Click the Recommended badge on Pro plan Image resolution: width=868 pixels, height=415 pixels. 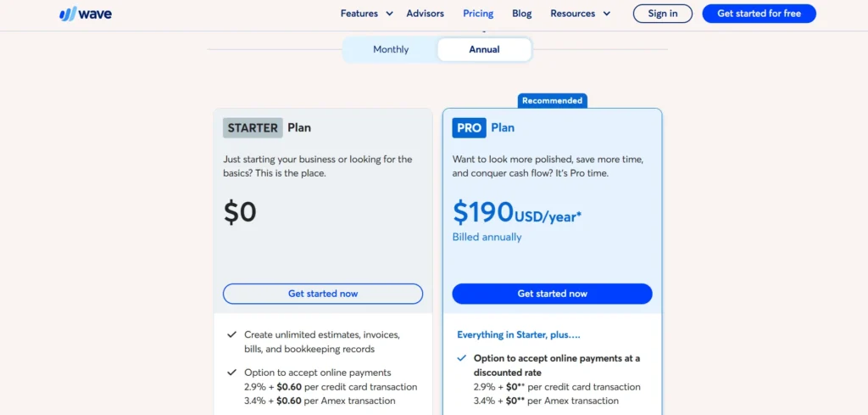(552, 101)
